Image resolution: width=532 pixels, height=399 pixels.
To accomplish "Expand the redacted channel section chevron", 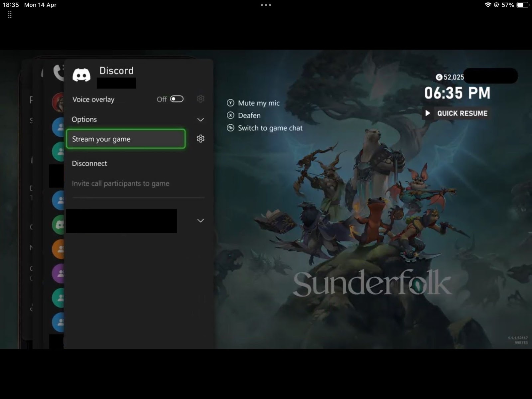I will (x=200, y=220).
